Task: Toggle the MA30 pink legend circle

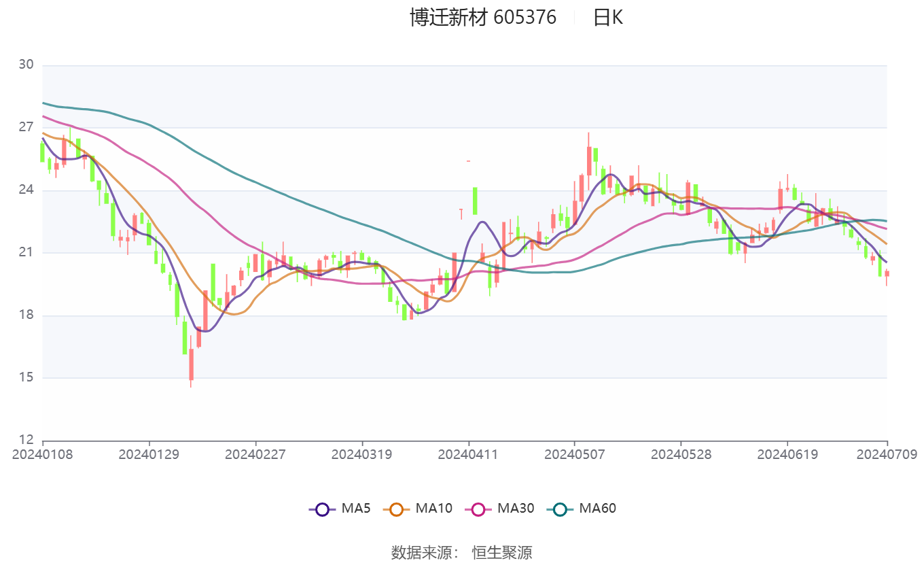Action: click(x=478, y=509)
